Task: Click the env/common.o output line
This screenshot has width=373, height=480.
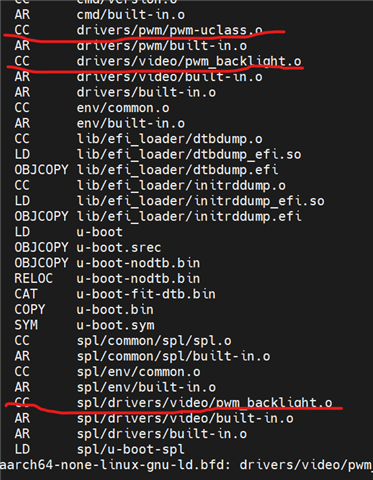Action: (92, 108)
